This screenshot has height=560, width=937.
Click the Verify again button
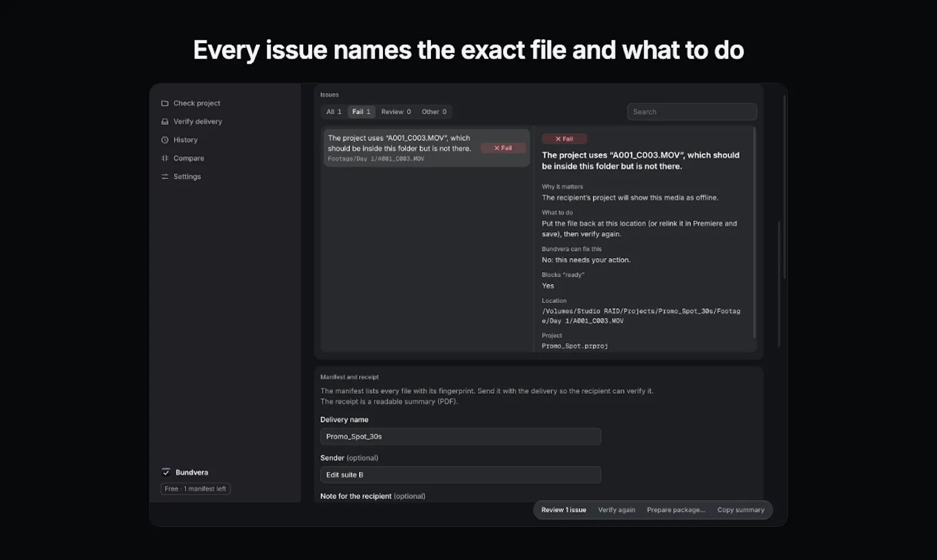pos(617,510)
